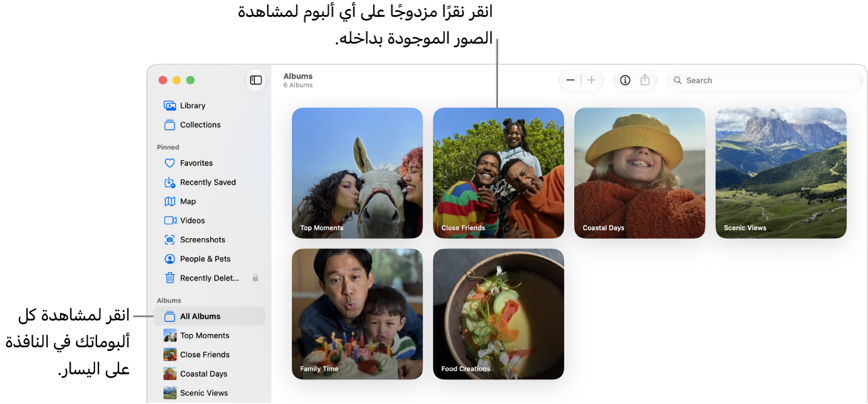The image size is (868, 404).
Task: Open the Recently Saved icon
Action: click(x=169, y=182)
